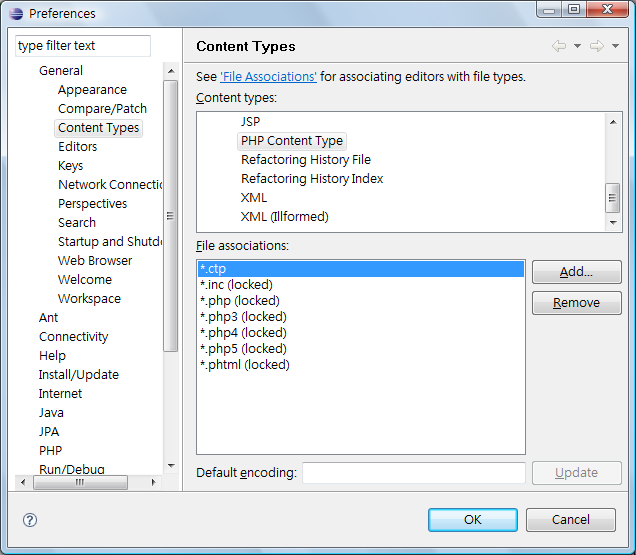Open the back history dropdown arrow

pyautogui.click(x=577, y=47)
